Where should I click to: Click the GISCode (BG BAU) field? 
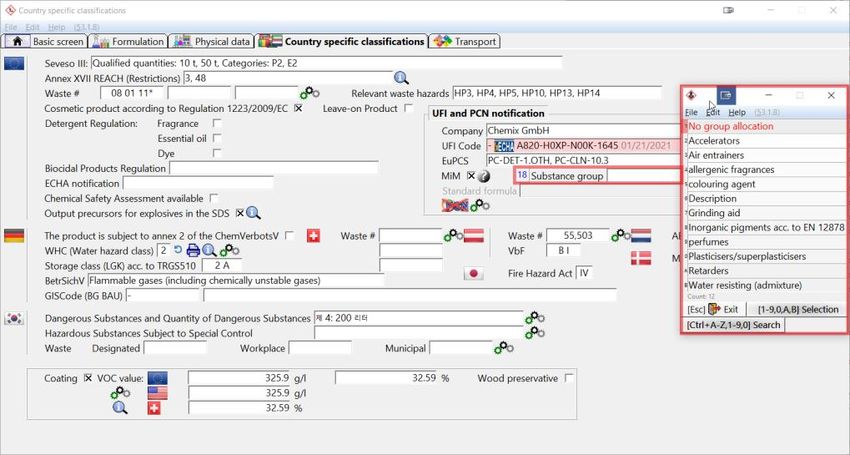(x=163, y=296)
